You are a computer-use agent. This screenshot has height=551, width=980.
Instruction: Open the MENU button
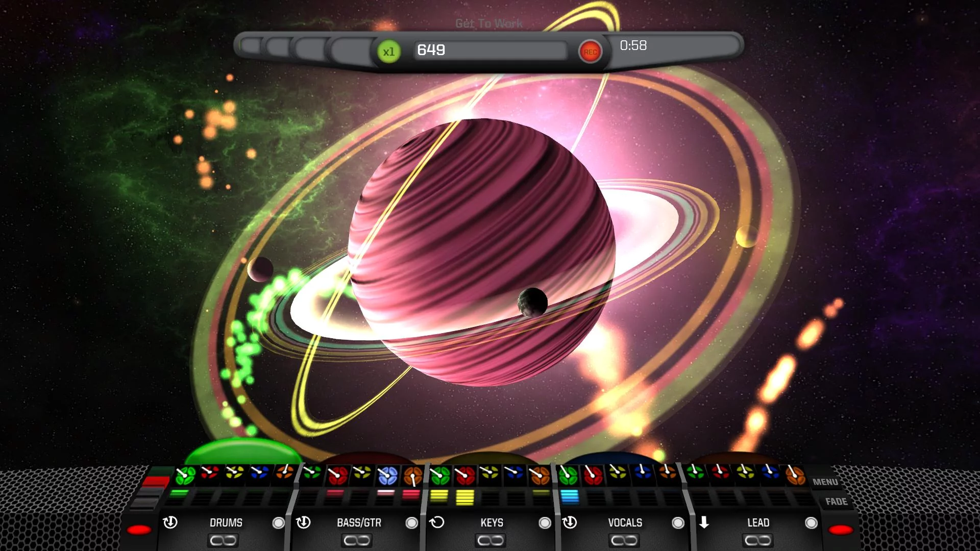click(825, 482)
